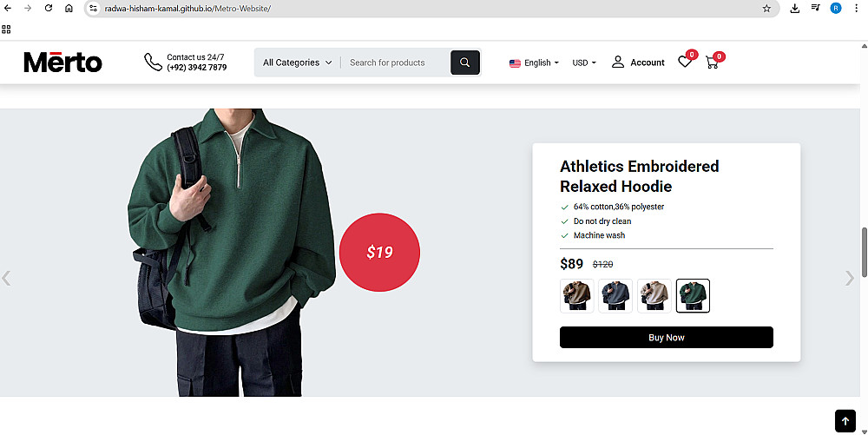Open the English language dropdown
868x435 pixels.
click(534, 63)
